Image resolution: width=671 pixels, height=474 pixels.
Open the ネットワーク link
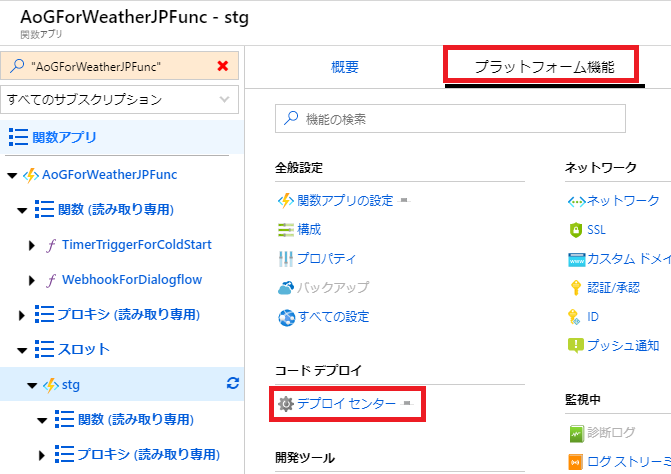click(x=623, y=200)
